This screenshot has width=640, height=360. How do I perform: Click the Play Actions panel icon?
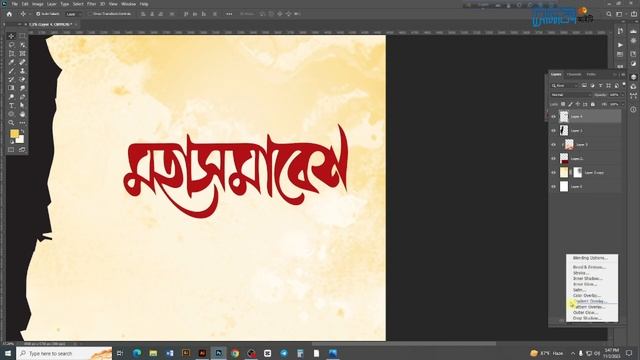620,45
